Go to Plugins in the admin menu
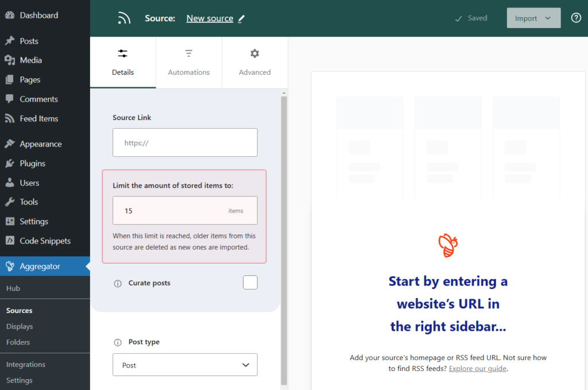The height and width of the screenshot is (390, 588). pos(32,163)
